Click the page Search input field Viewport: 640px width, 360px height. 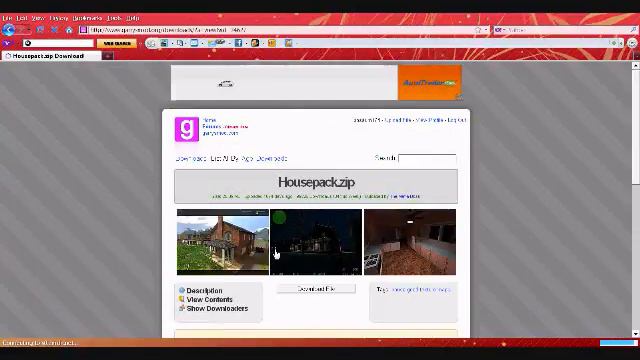427,158
